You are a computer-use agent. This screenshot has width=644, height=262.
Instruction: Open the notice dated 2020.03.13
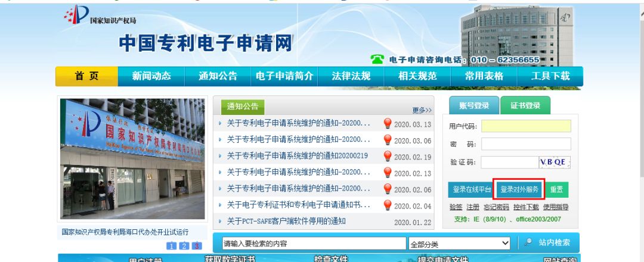click(299, 123)
